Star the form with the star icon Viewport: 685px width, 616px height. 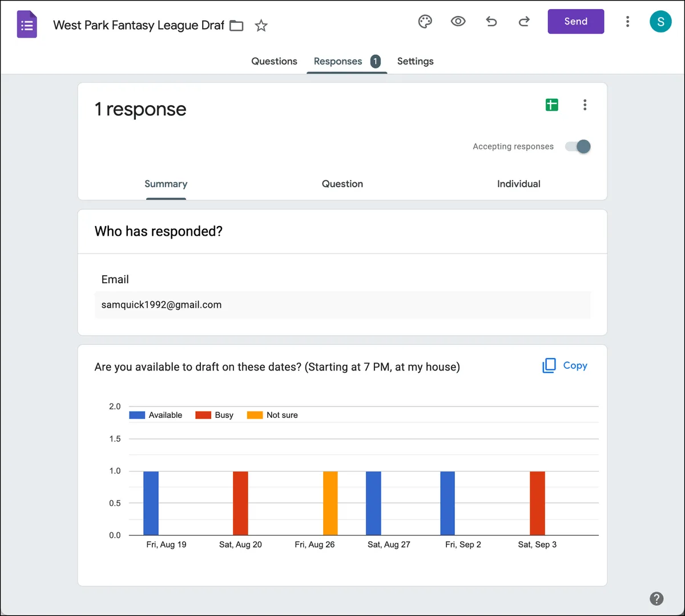[x=261, y=26]
